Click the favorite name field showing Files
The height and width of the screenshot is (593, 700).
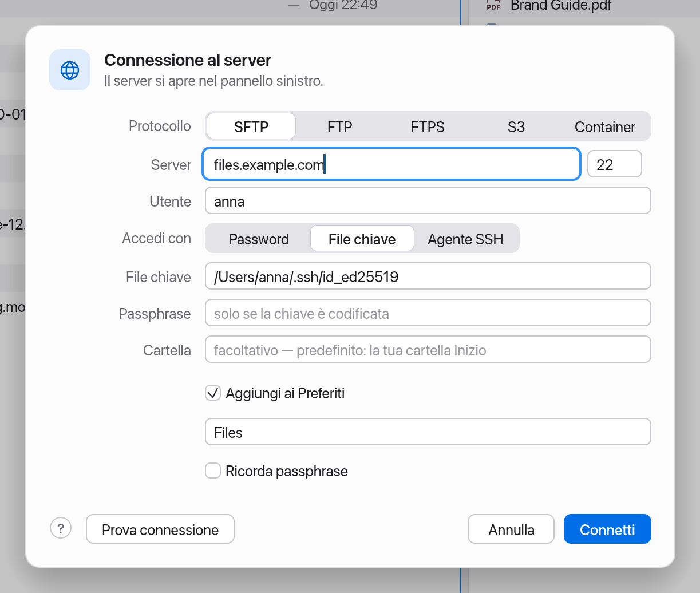click(428, 432)
